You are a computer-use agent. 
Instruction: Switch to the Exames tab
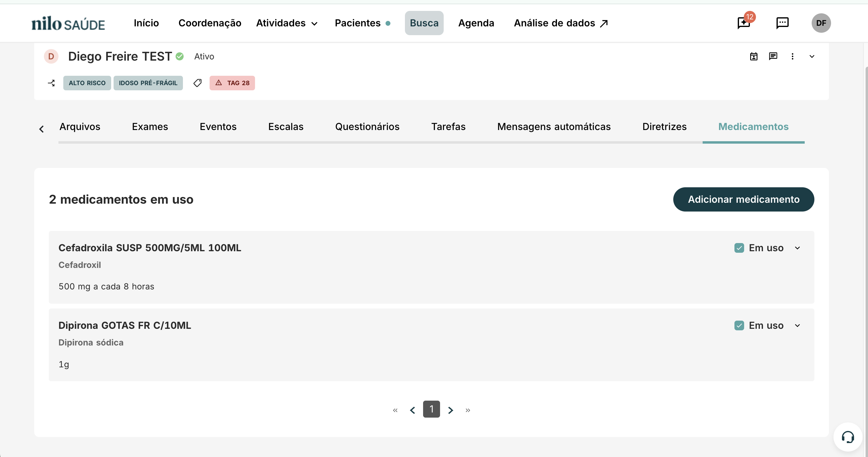click(150, 126)
